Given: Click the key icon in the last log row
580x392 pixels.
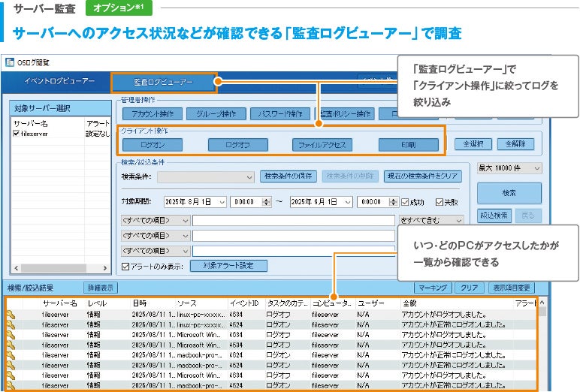Looking at the screenshot, I should [11, 384].
